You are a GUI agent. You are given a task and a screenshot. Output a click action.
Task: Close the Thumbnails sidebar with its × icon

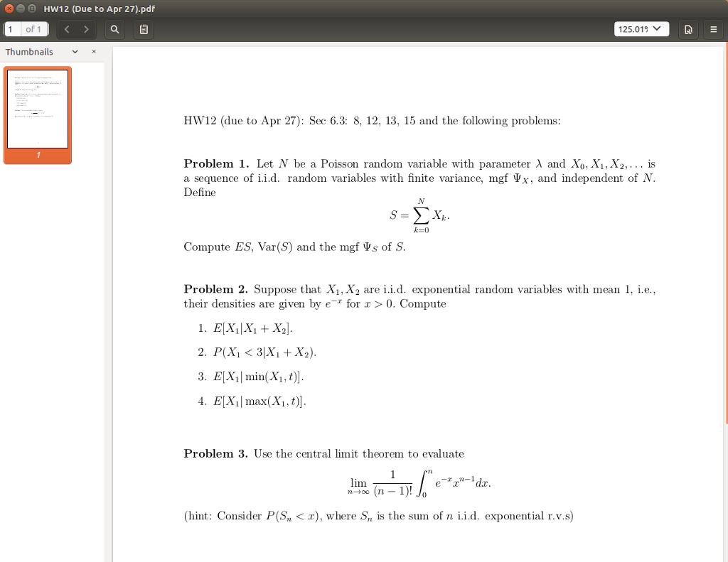[x=93, y=51]
